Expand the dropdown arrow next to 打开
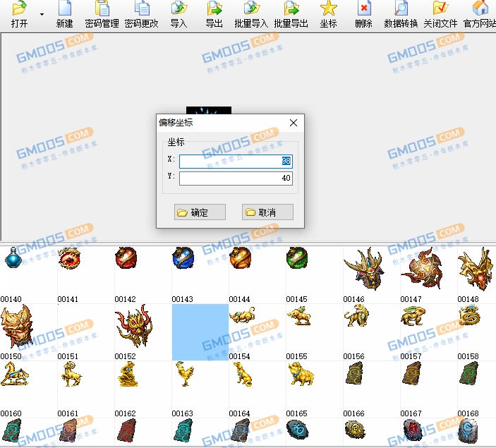Viewport: 496px width, 448px height. [x=42, y=14]
